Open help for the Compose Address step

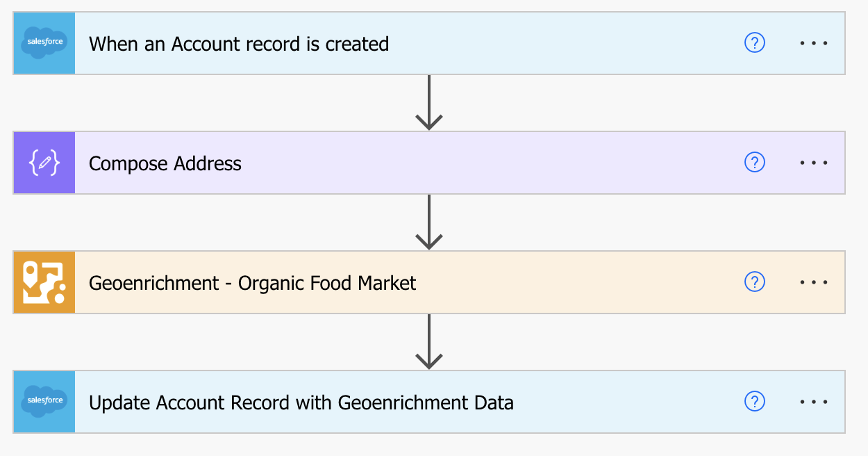[x=754, y=162]
